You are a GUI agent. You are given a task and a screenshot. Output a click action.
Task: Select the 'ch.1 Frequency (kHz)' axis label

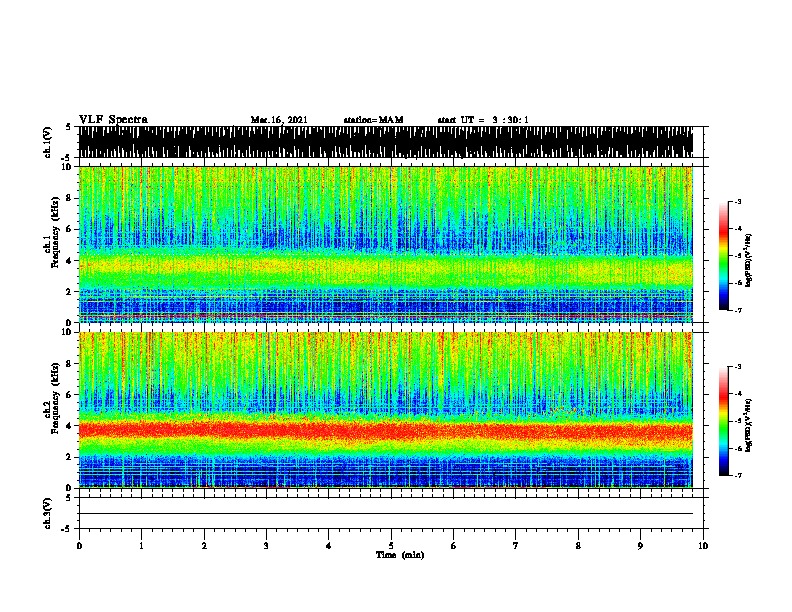51,233
